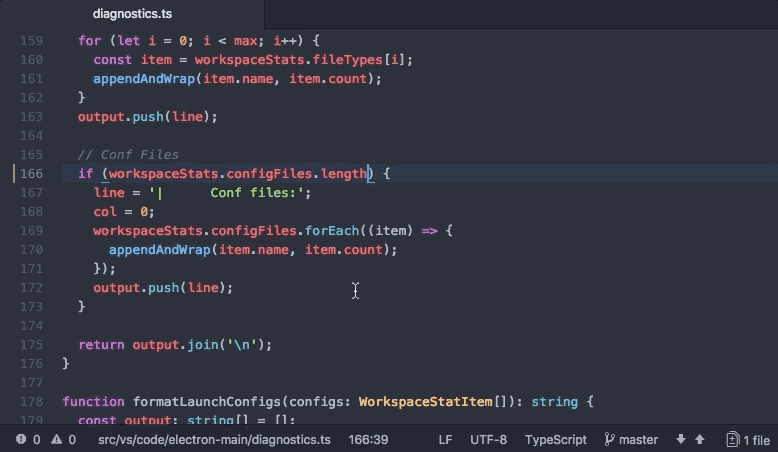Switch branch via master label
The width and height of the screenshot is (778, 452).
[x=638, y=440]
